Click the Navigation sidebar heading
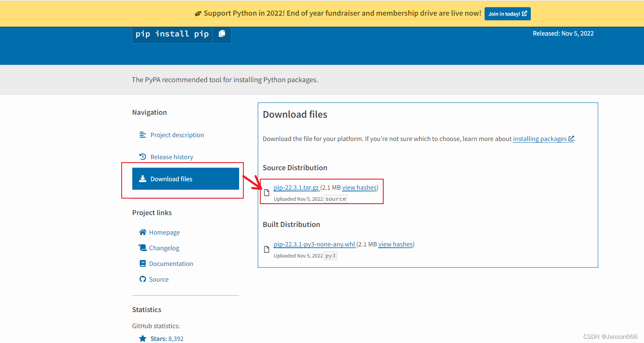Screen dimensions: 644x343 click(x=149, y=112)
